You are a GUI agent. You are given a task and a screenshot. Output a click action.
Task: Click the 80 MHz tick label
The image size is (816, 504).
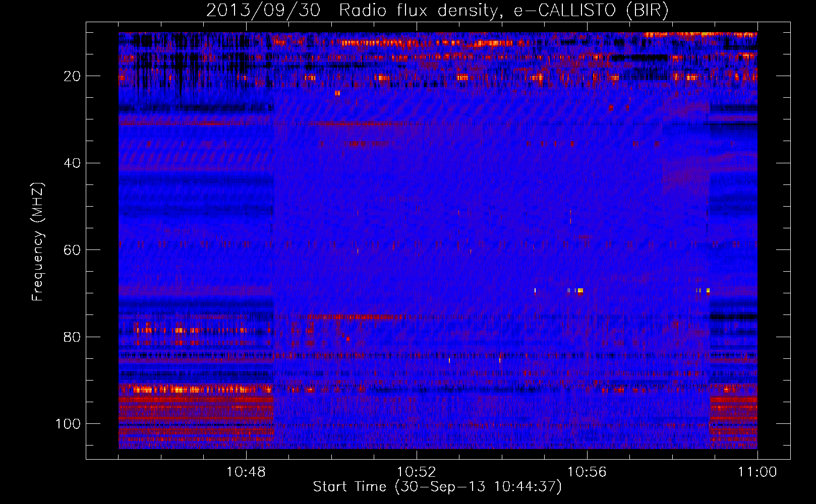72,337
